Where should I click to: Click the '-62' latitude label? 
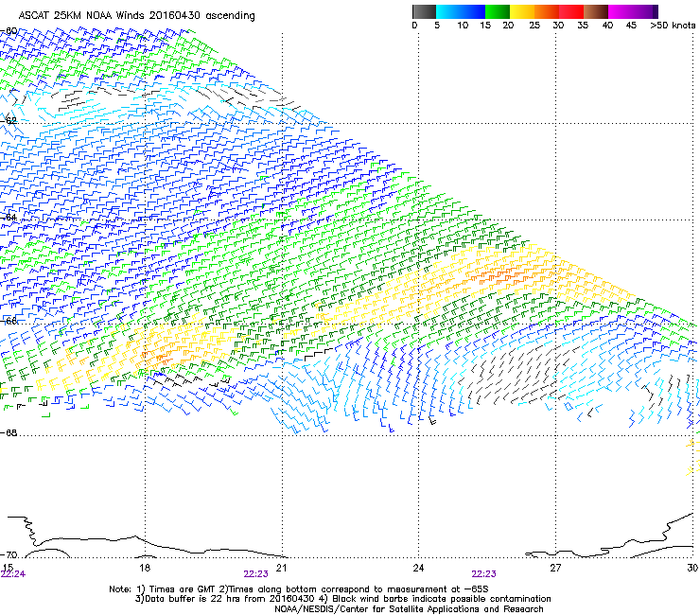coord(9,120)
